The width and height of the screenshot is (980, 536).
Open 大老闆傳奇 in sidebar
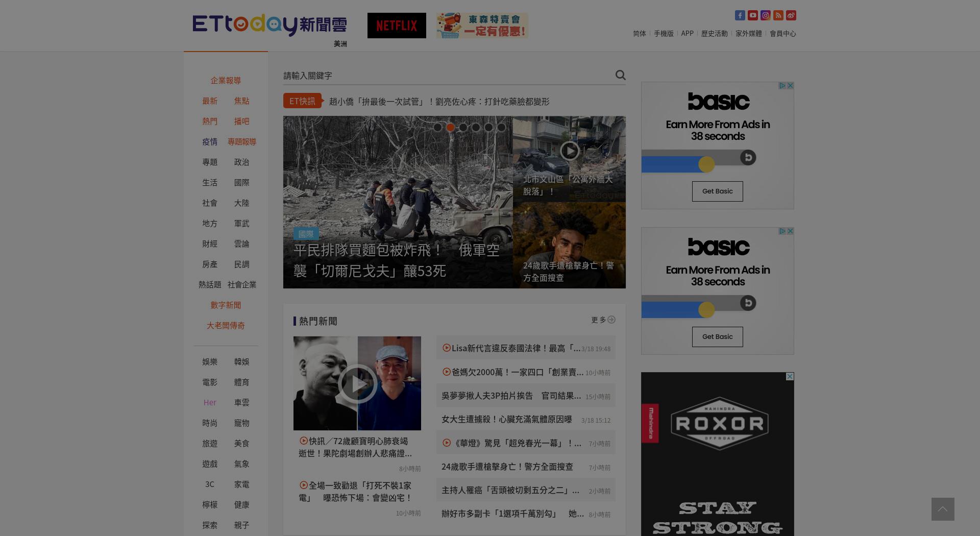pyautogui.click(x=226, y=326)
